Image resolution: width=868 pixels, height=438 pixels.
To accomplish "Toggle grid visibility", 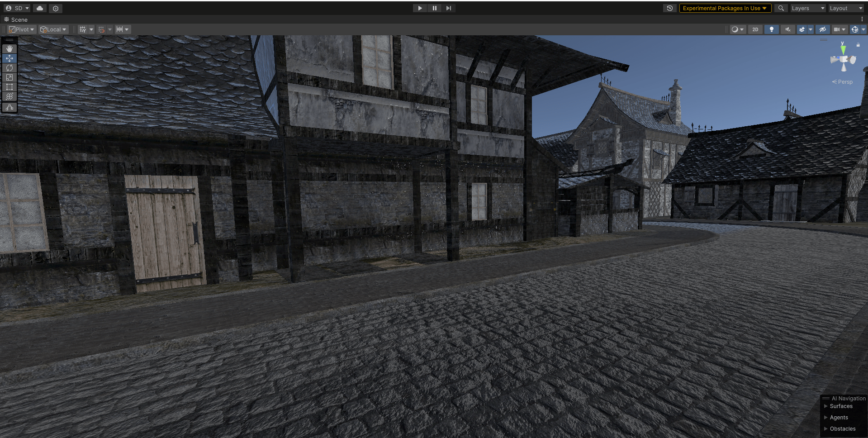I will [x=83, y=29].
